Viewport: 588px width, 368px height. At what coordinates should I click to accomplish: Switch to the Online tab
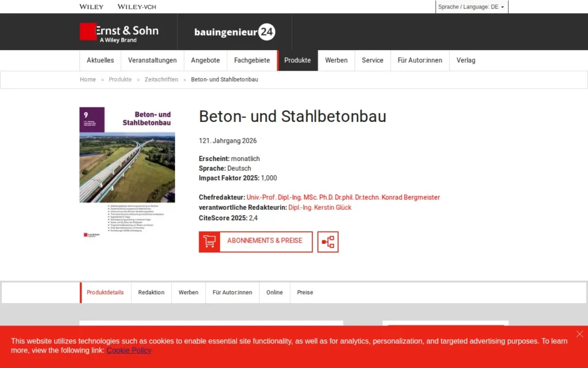pyautogui.click(x=274, y=293)
